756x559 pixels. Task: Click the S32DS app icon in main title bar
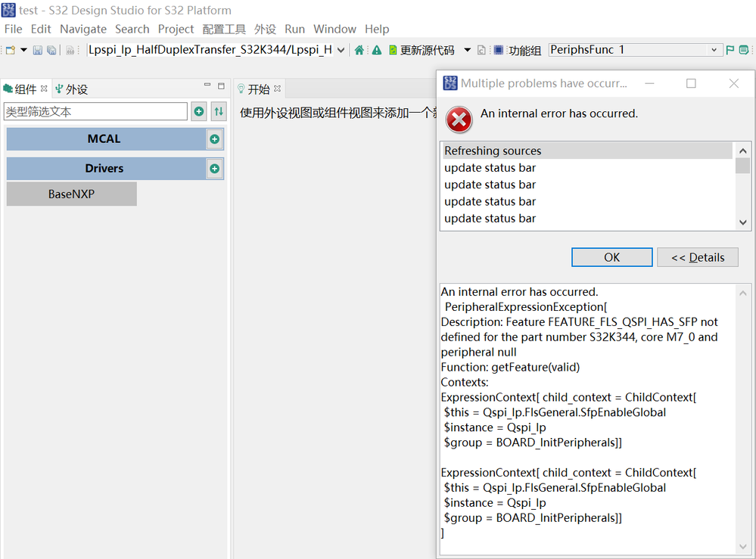(x=8, y=10)
